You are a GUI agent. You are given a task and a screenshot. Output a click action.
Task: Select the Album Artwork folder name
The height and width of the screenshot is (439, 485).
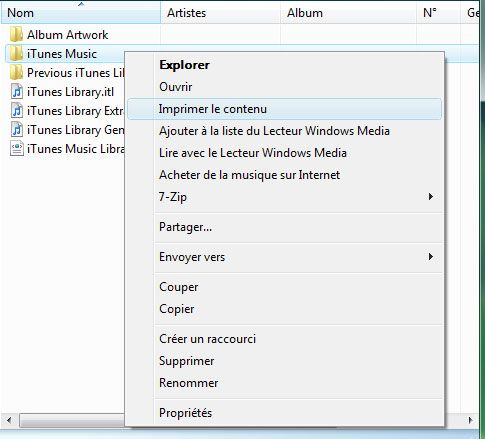point(67,35)
